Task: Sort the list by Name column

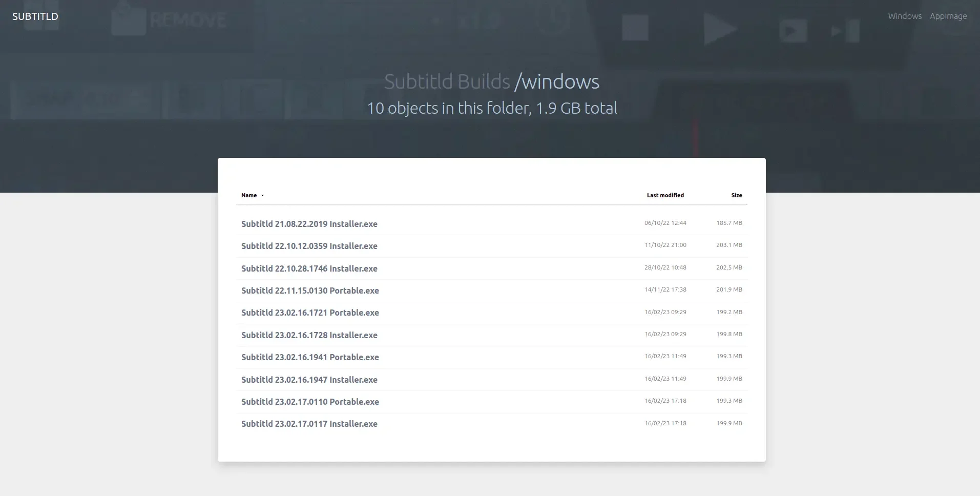Action: (x=249, y=195)
